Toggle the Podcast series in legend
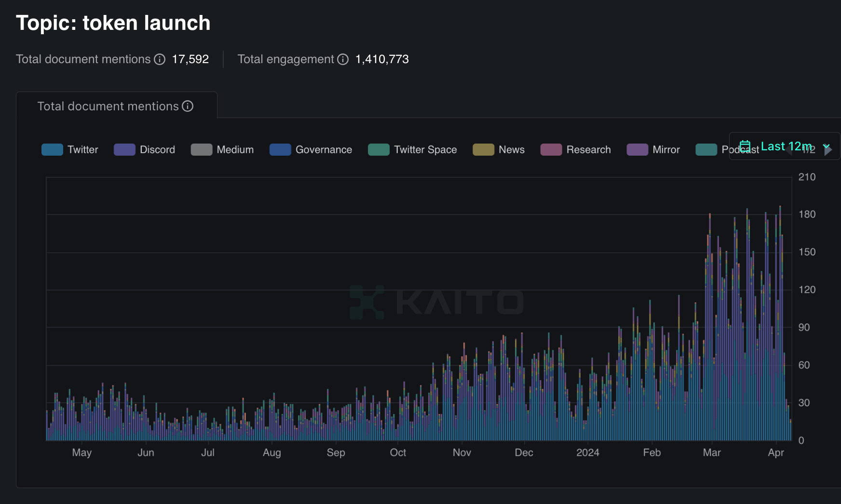The height and width of the screenshot is (504, 841). 727,150
